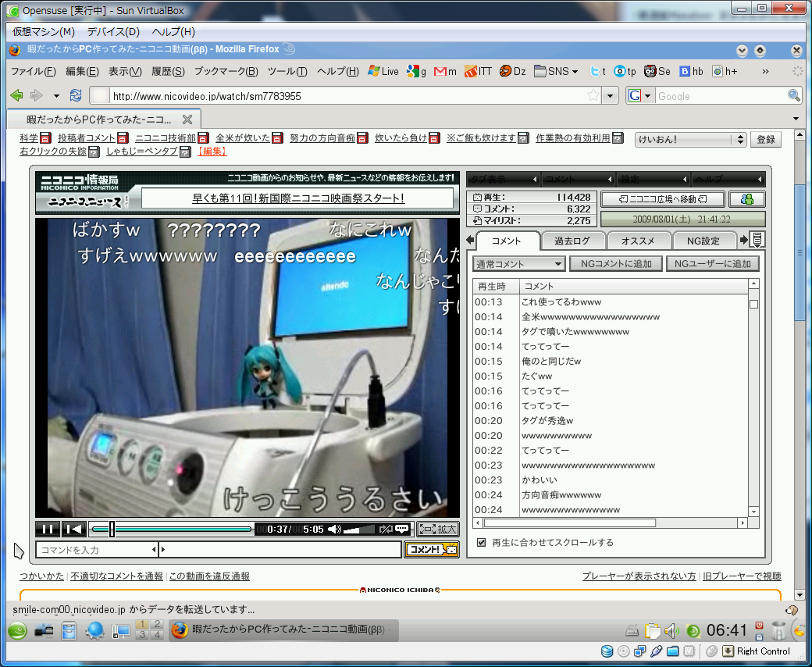812x667 pixels.
Task: Expand the ヘルプ player menu
Action: 728,179
